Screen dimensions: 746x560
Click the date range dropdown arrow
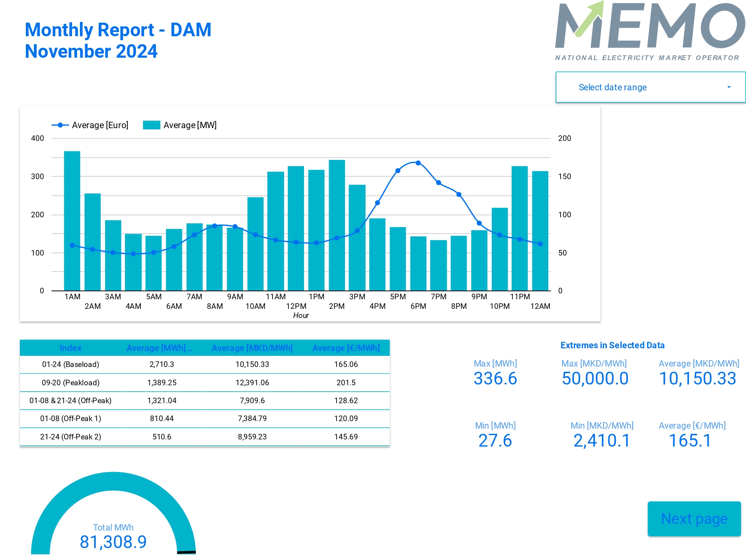point(728,87)
